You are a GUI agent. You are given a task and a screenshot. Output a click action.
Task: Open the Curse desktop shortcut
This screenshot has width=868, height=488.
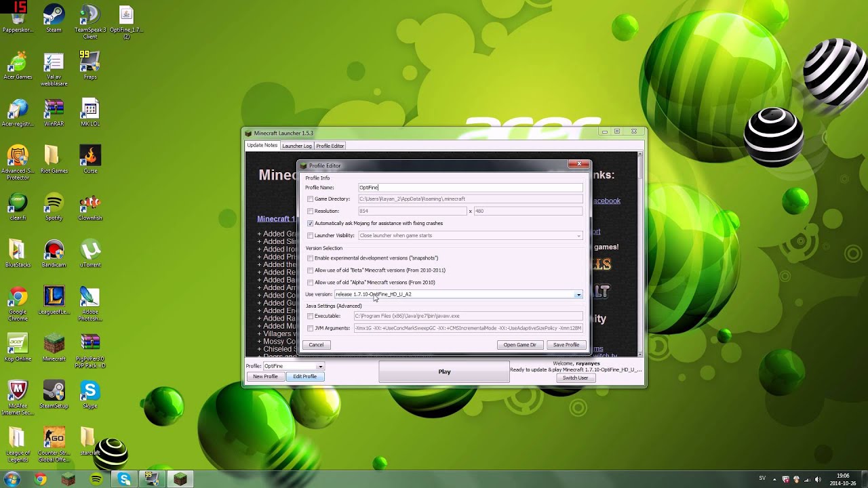(90, 159)
